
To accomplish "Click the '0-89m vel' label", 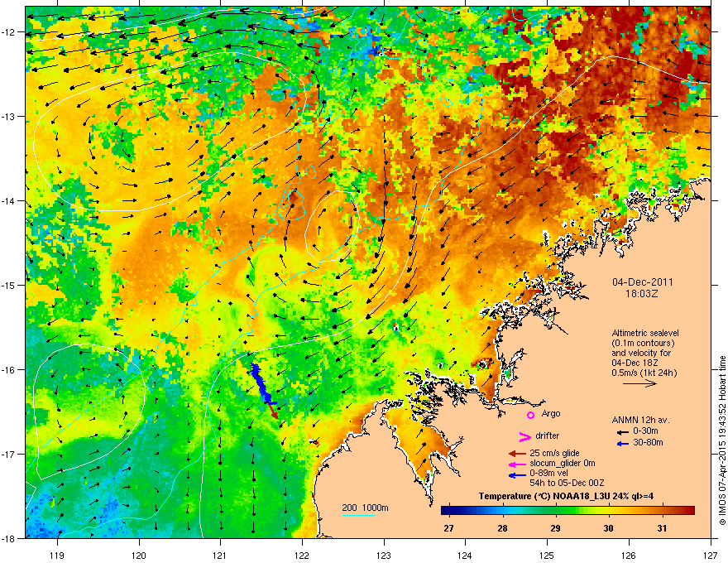I will pyautogui.click(x=548, y=474).
